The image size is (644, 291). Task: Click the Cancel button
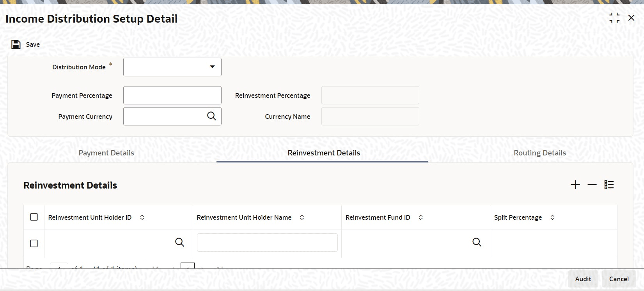click(x=619, y=279)
